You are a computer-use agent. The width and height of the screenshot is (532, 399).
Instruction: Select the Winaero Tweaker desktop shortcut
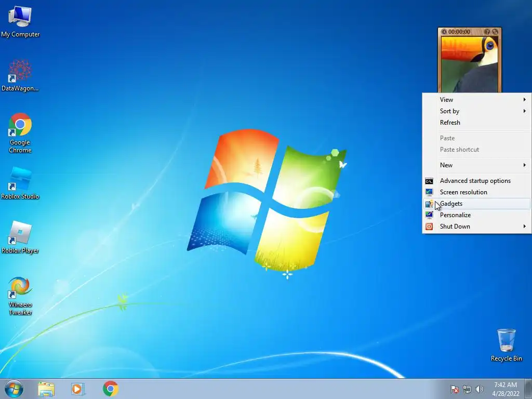[x=20, y=296]
